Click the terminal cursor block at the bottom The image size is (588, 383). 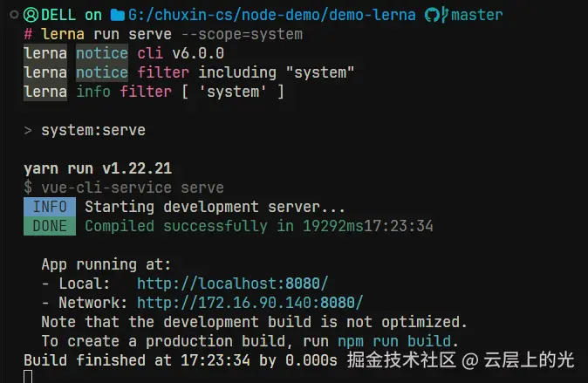[x=28, y=376]
